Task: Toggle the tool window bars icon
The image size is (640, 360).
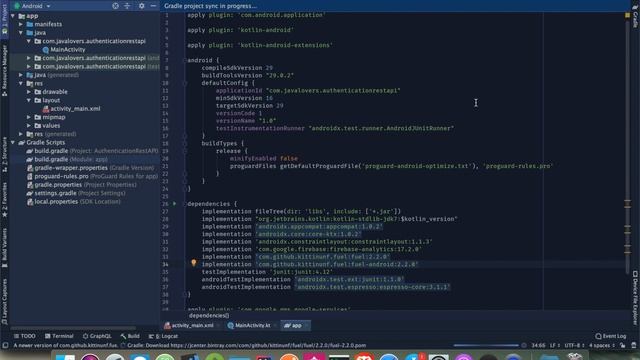Action: pos(5,345)
